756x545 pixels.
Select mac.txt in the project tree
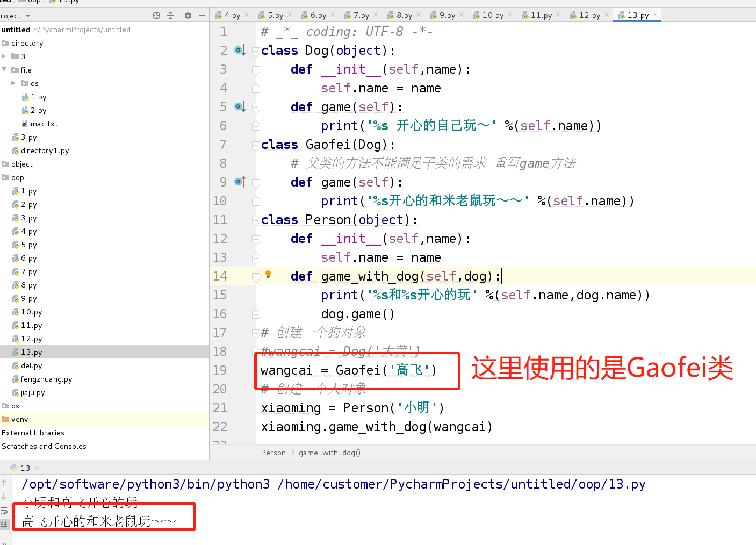pos(44,124)
